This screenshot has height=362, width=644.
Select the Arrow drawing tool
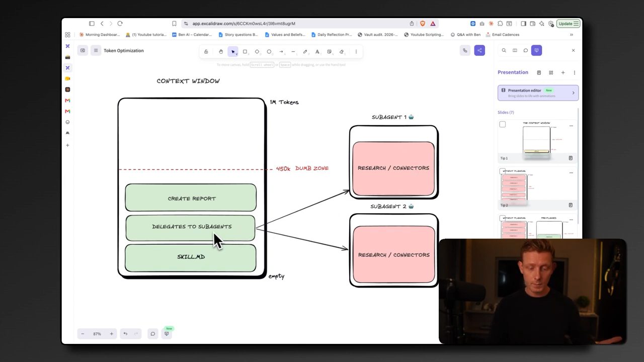[x=281, y=51]
